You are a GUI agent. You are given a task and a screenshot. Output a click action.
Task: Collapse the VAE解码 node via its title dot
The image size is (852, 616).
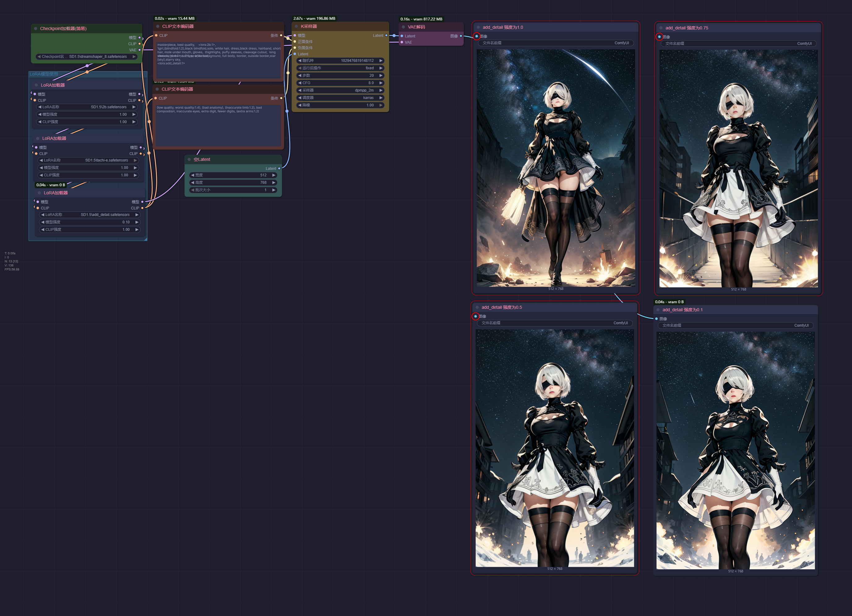(403, 27)
